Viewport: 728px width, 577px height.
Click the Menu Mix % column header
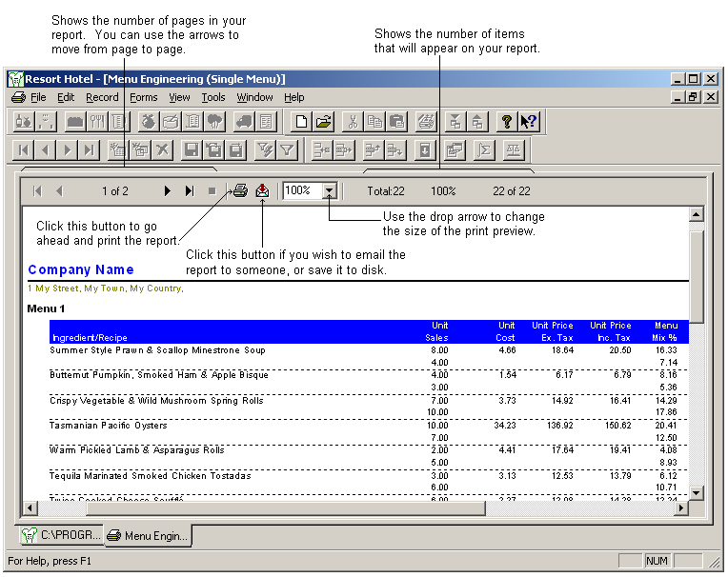665,331
